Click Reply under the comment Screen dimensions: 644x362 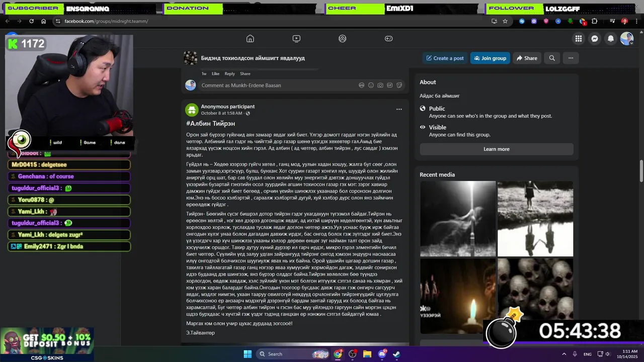coord(229,73)
